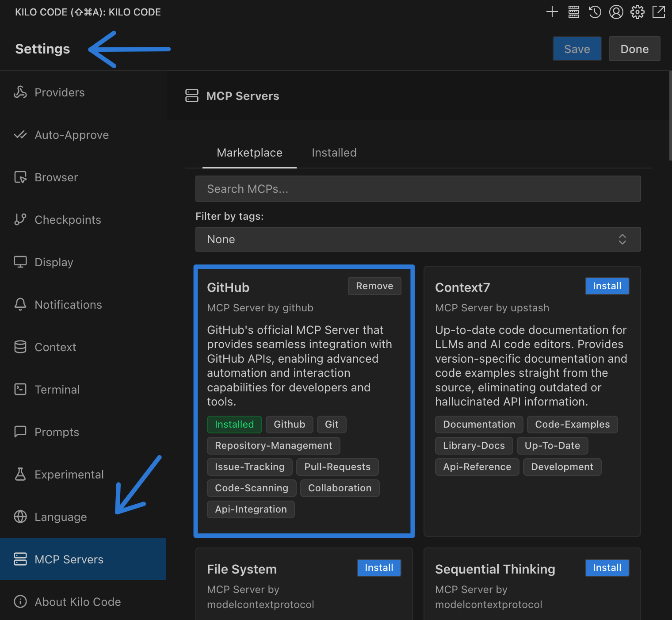Open MCP servers icon in top toolbar
The image size is (672, 620).
[x=574, y=12]
